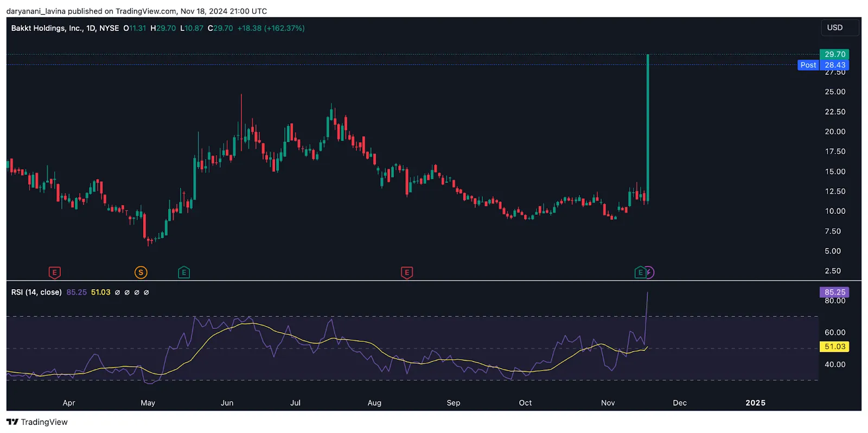Click the Aug label on time axis
Image resolution: width=868 pixels, height=433 pixels.
click(374, 403)
